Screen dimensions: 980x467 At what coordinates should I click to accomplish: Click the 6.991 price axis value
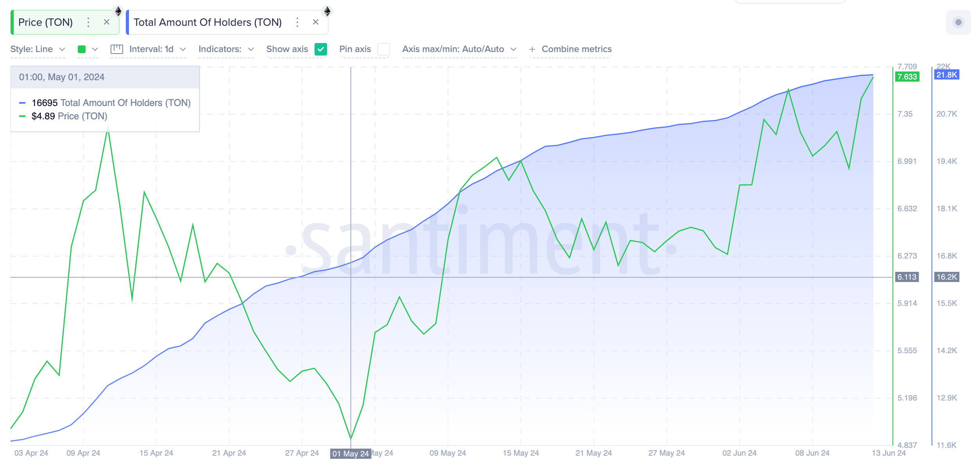pyautogui.click(x=907, y=161)
